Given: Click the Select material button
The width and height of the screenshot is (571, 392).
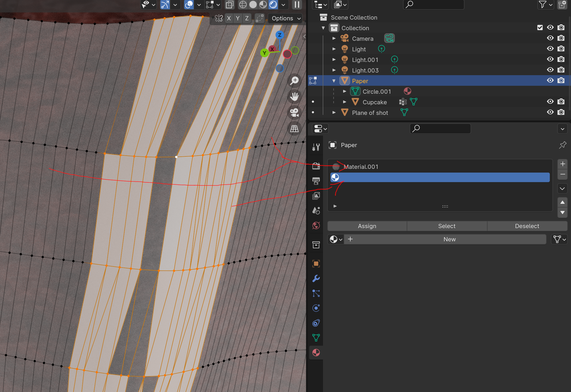Looking at the screenshot, I should coord(447,226).
